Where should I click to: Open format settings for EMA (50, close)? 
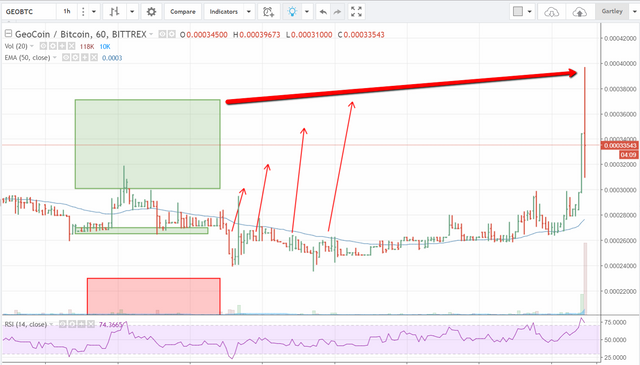click(x=75, y=58)
